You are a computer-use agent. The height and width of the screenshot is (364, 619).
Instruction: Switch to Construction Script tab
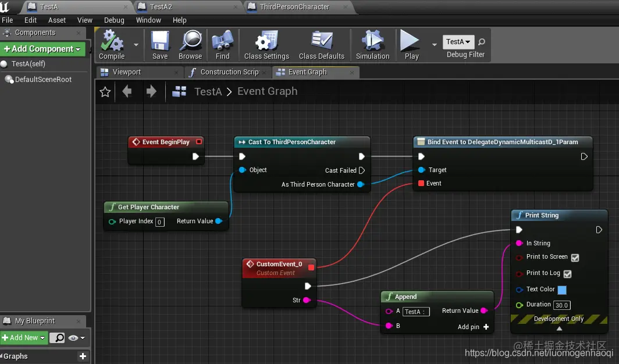[x=228, y=72]
